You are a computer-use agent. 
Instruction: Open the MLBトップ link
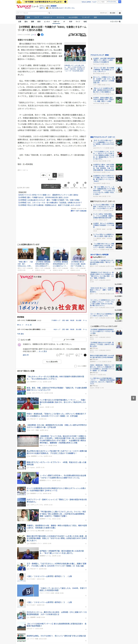(57, 329)
